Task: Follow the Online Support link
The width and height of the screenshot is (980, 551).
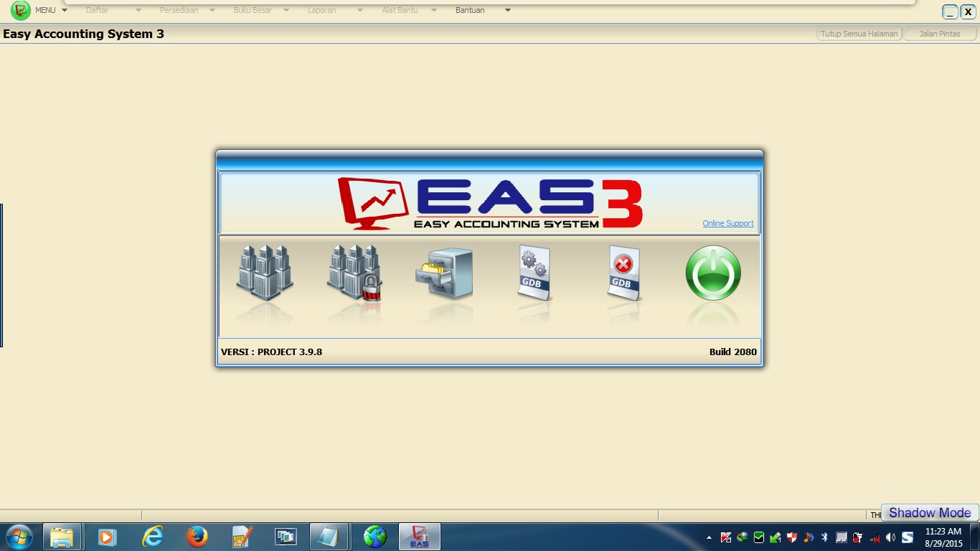Action: (728, 223)
